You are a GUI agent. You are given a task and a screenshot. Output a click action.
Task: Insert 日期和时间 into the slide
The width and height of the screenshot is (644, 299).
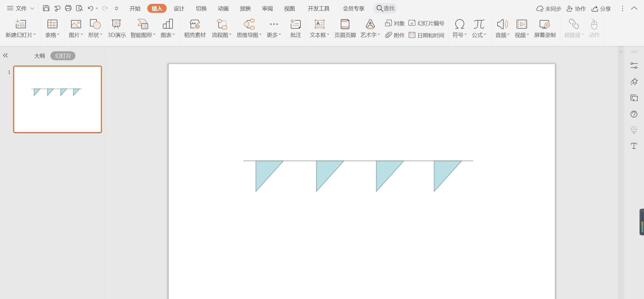click(x=427, y=35)
